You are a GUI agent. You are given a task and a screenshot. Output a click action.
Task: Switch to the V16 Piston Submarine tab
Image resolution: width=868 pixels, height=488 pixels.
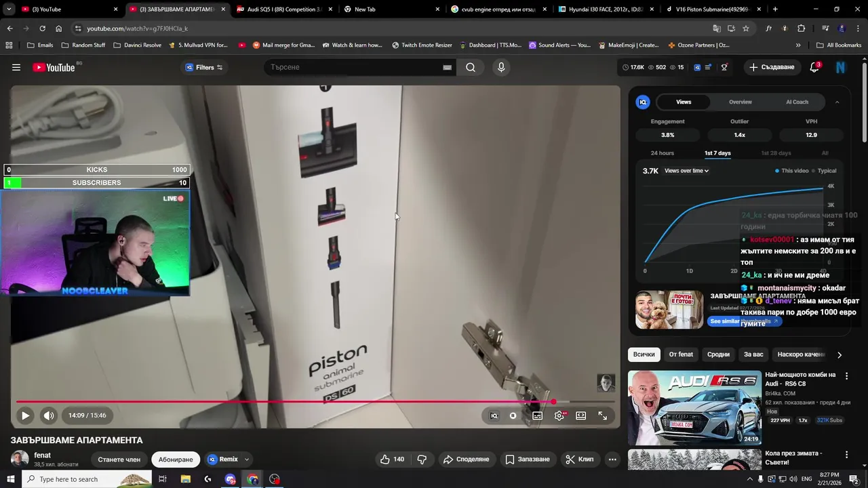[x=714, y=9]
